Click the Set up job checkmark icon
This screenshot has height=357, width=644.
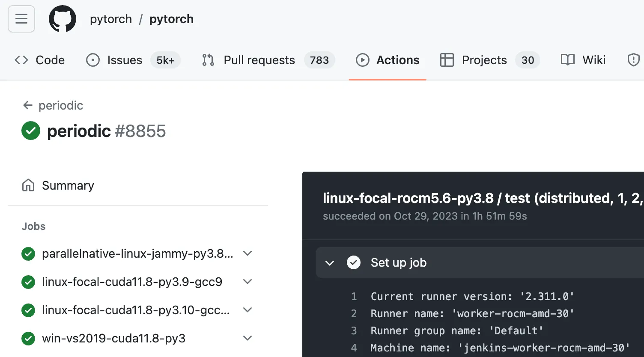click(354, 262)
